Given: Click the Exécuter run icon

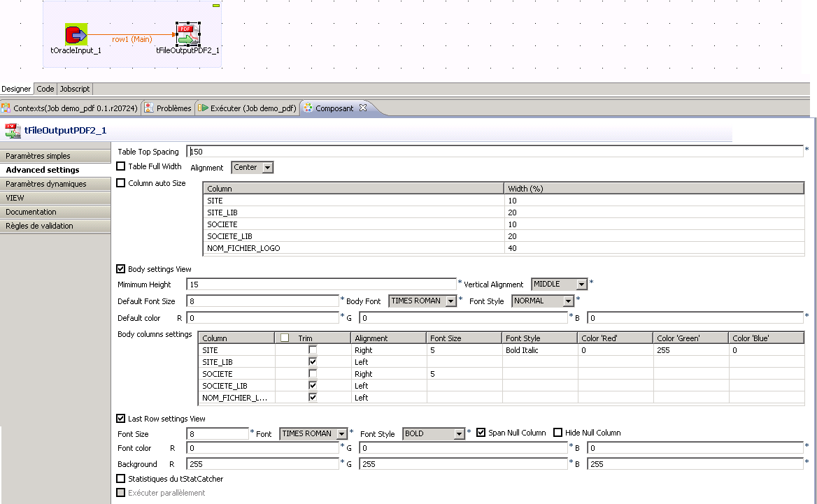Looking at the screenshot, I should pyautogui.click(x=204, y=108).
